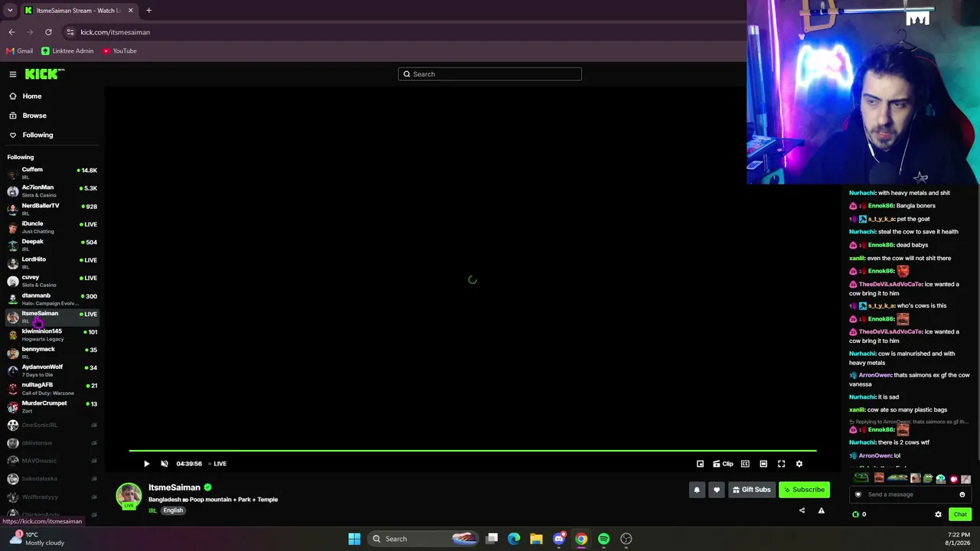The width and height of the screenshot is (980, 551).
Task: Click the chat identity shield icon
Action: pyautogui.click(x=858, y=494)
